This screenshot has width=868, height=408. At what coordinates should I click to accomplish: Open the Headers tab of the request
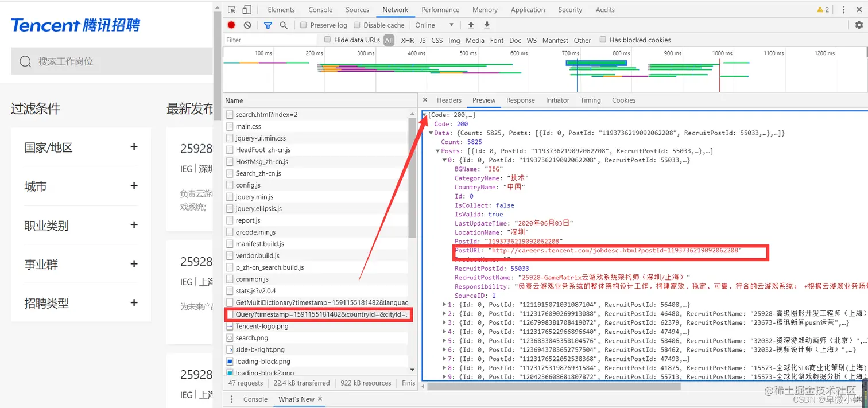pyautogui.click(x=449, y=100)
